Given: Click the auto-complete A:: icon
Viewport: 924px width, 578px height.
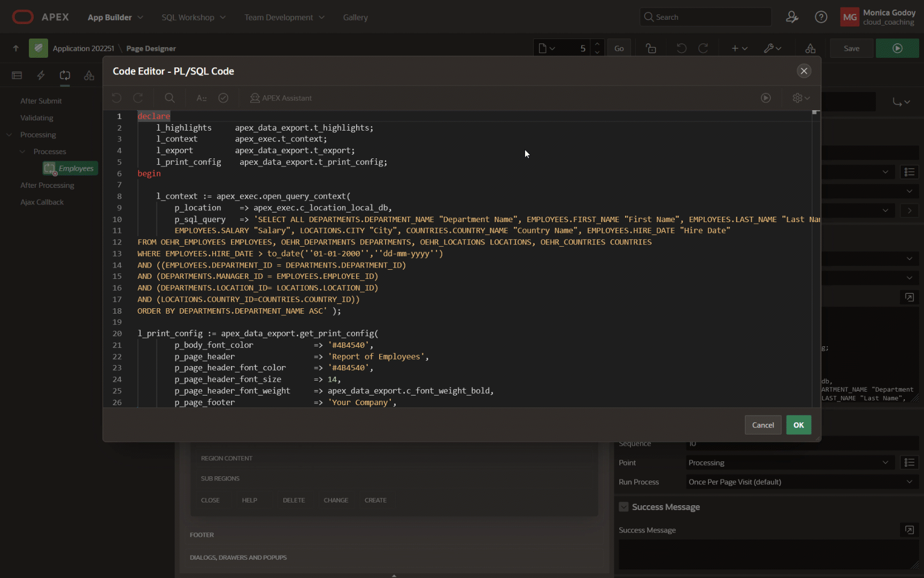Looking at the screenshot, I should [x=202, y=98].
